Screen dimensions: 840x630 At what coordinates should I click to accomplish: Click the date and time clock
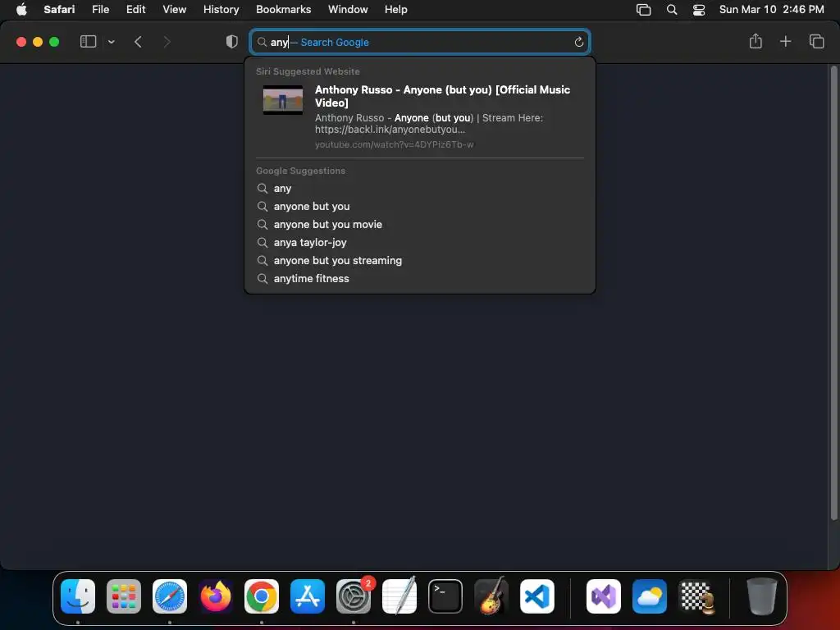tap(771, 9)
